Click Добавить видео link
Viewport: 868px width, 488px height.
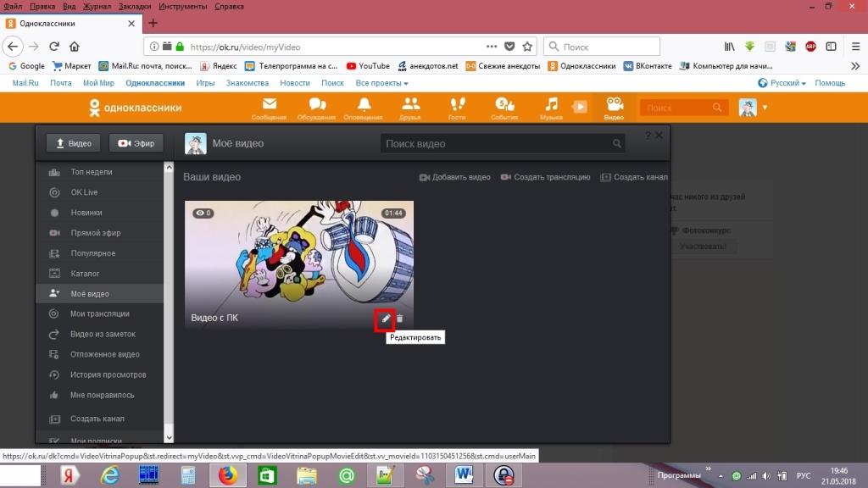tap(454, 177)
